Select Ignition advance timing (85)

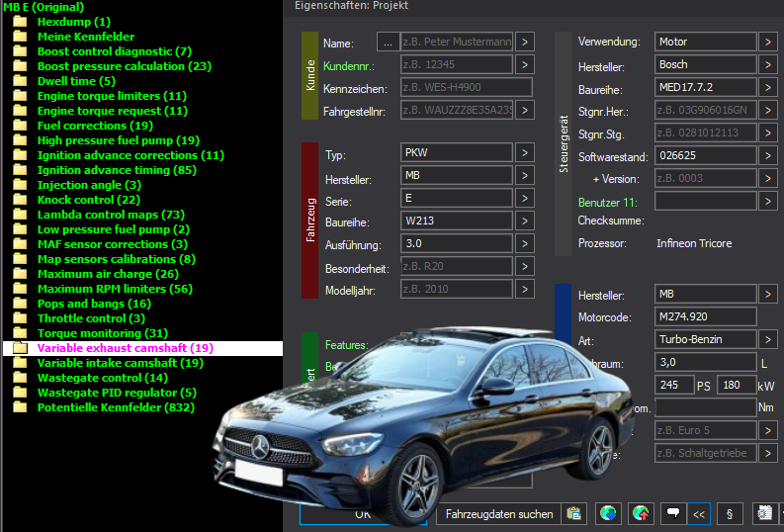pyautogui.click(x=117, y=170)
